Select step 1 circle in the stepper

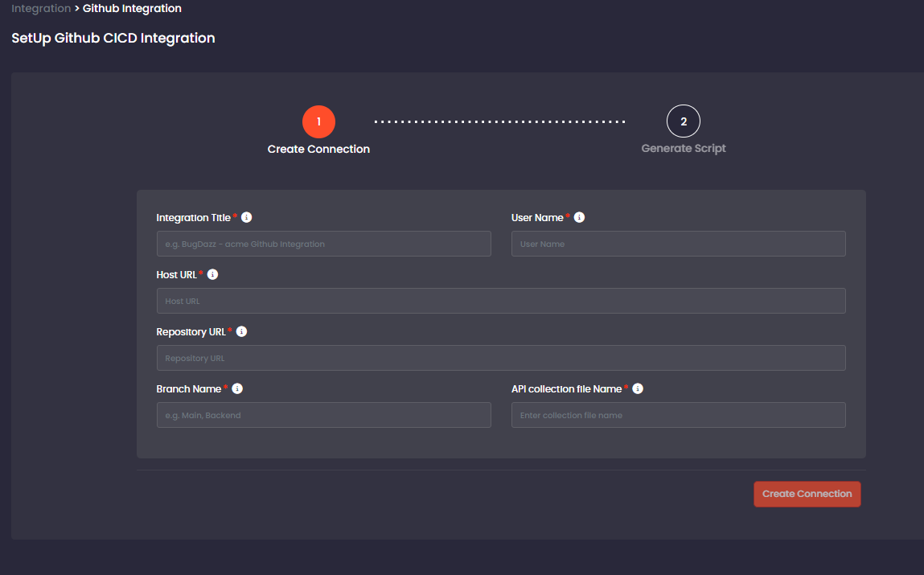pyautogui.click(x=318, y=122)
